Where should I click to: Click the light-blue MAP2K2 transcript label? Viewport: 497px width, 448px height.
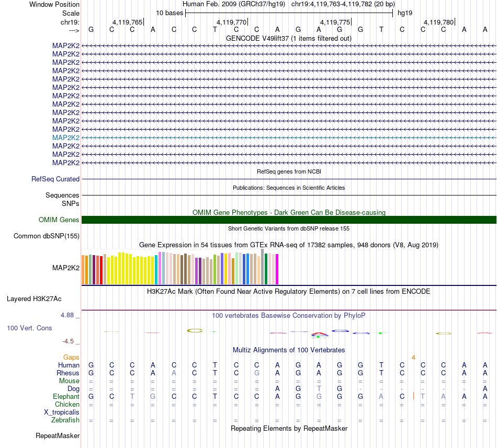[66, 137]
